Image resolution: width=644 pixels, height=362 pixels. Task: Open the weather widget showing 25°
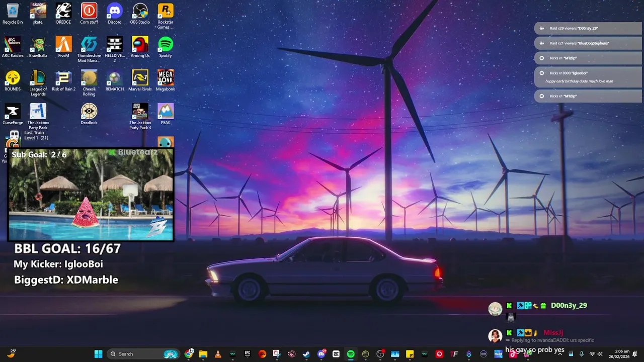12,354
